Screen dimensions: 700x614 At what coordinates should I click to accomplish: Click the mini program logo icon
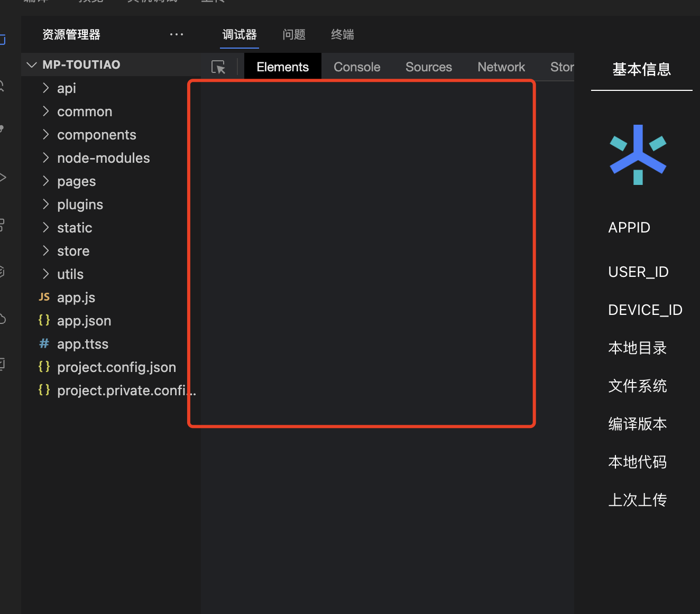[x=638, y=155]
